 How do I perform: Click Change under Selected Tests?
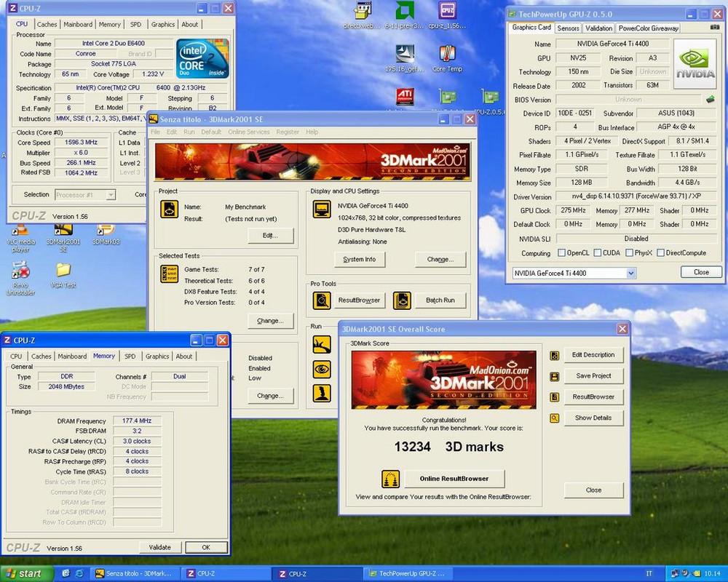tap(270, 321)
